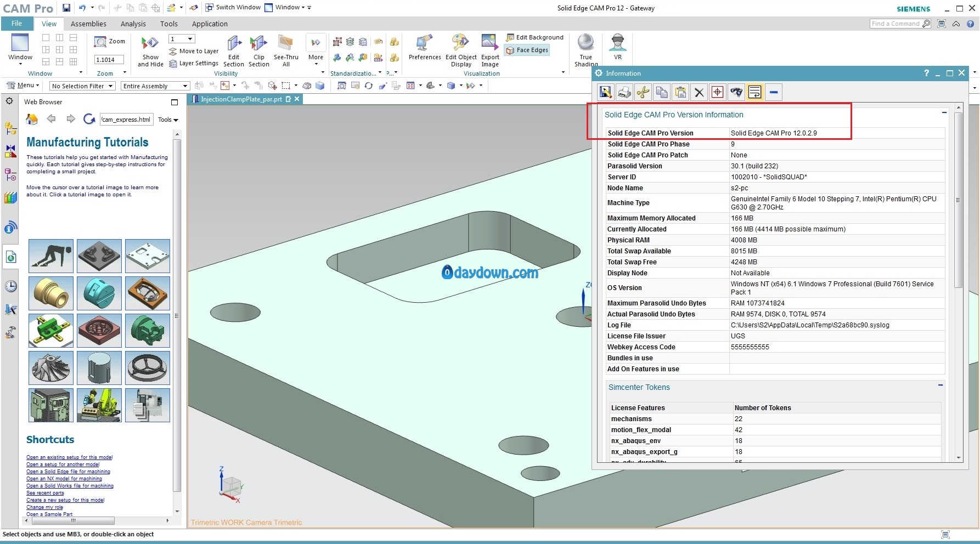Print the Information window contents
This screenshot has height=544, width=980.
[624, 92]
